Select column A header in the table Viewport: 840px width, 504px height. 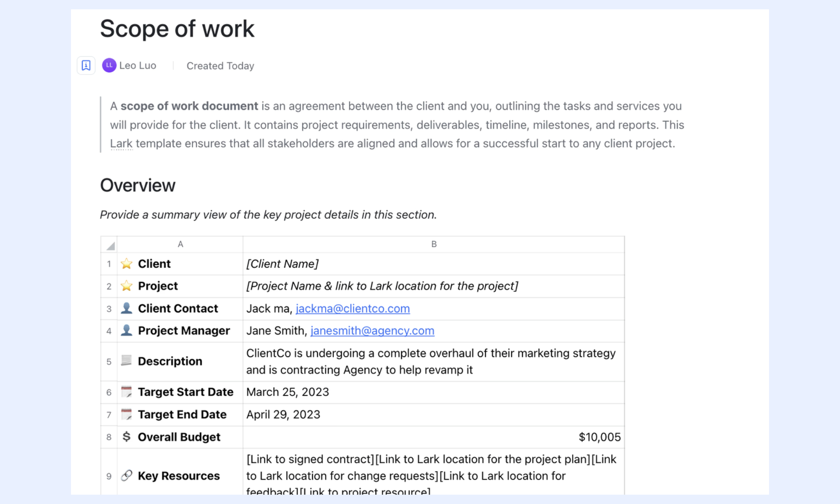[x=180, y=244]
